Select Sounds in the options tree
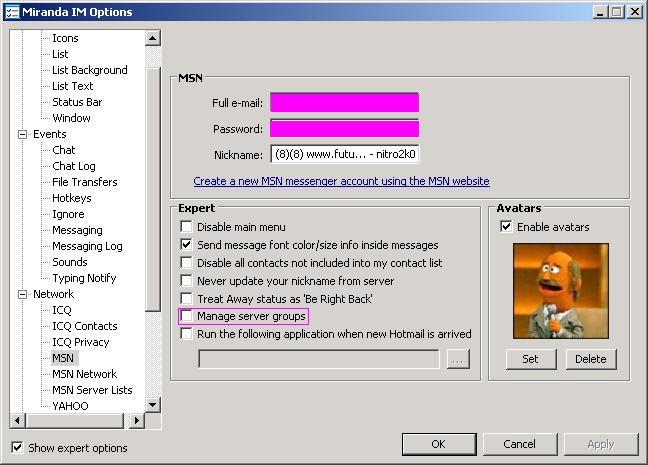The image size is (648, 465). click(x=69, y=262)
